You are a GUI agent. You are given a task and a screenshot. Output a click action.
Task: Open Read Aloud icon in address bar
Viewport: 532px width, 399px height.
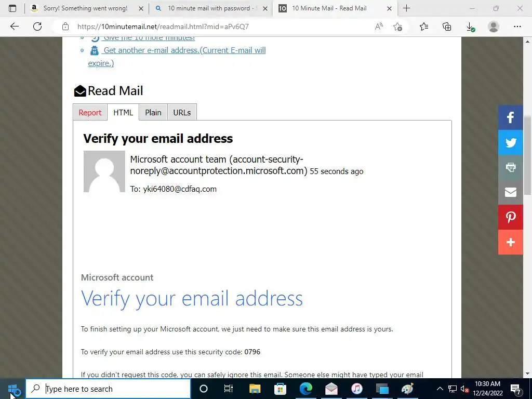pos(379,26)
